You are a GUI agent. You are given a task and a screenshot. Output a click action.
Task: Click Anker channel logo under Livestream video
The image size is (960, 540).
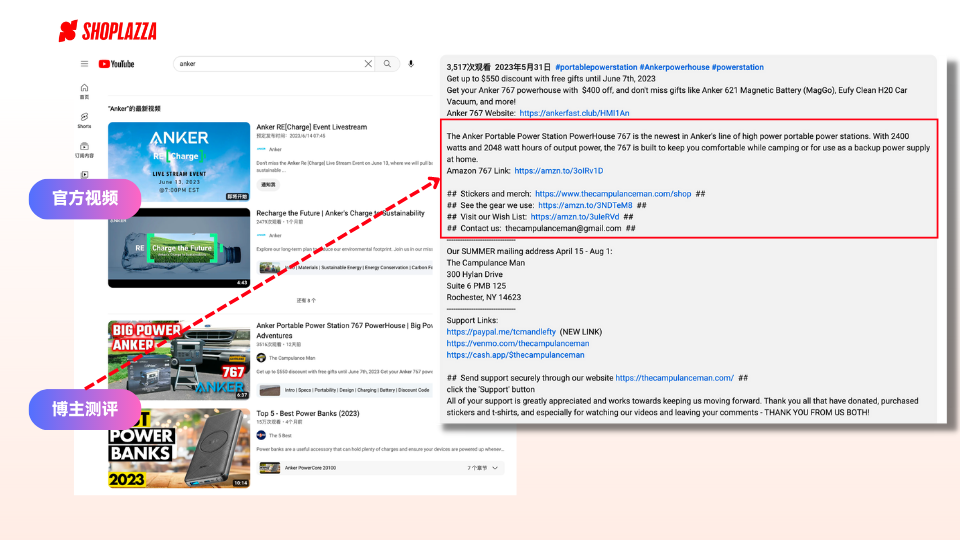pyautogui.click(x=261, y=149)
